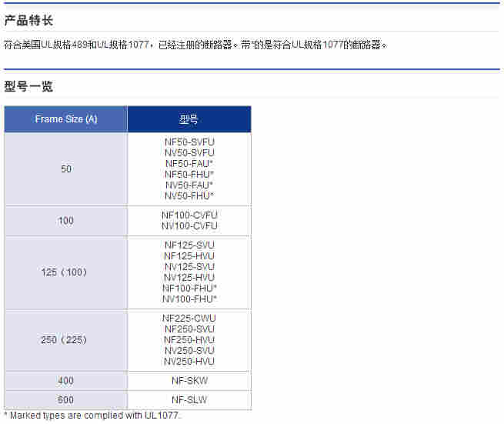
Task: Click the NF125-SVU model entry
Action: 189,245
